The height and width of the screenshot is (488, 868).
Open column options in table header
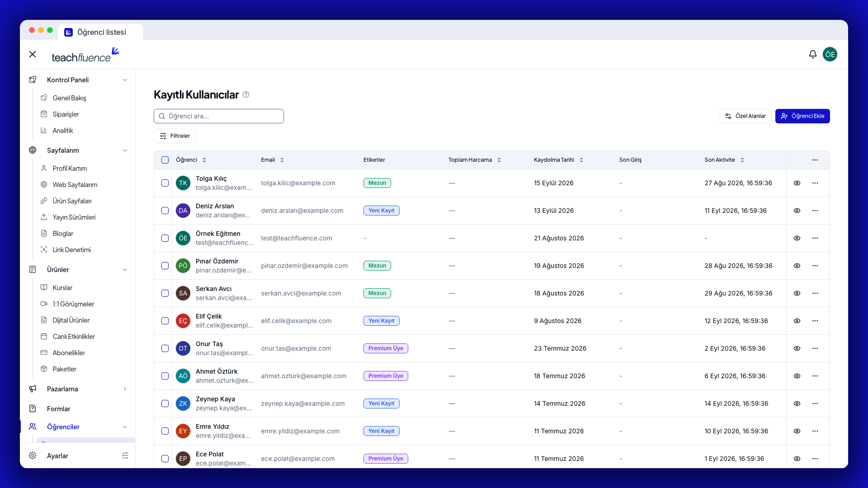click(815, 160)
